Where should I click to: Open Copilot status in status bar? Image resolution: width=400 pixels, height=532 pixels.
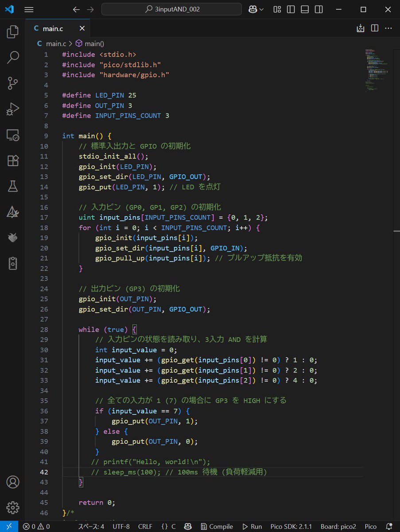coord(188,527)
